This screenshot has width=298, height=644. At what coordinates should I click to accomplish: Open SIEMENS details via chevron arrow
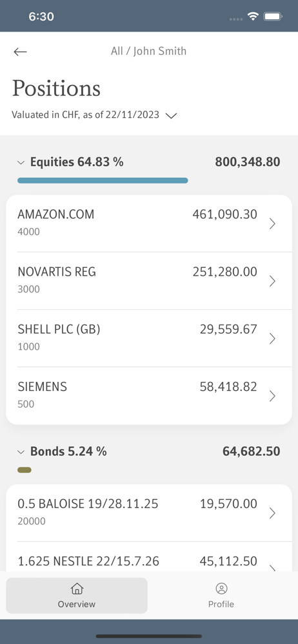(x=272, y=396)
